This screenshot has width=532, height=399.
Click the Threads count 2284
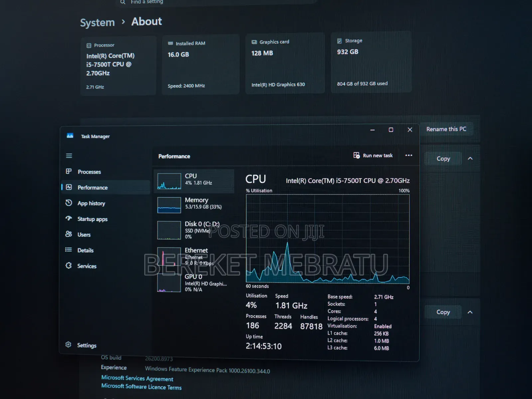click(283, 326)
